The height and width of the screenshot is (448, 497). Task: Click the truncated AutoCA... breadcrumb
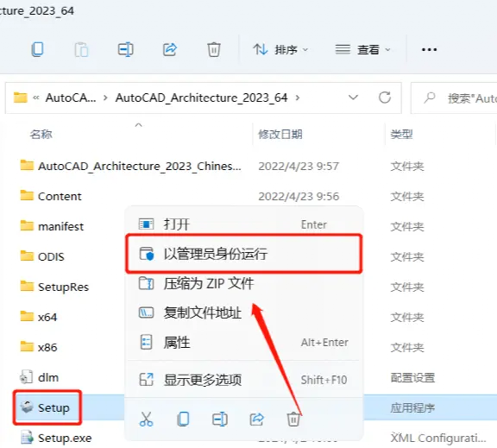71,98
